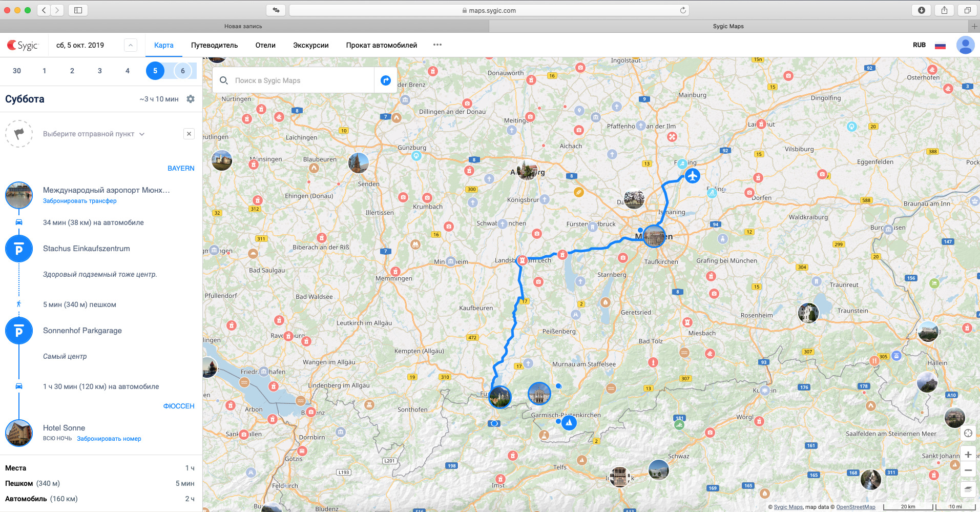This screenshot has width=980, height=512.
Task: Select day 6 in trip days
Action: coord(183,71)
